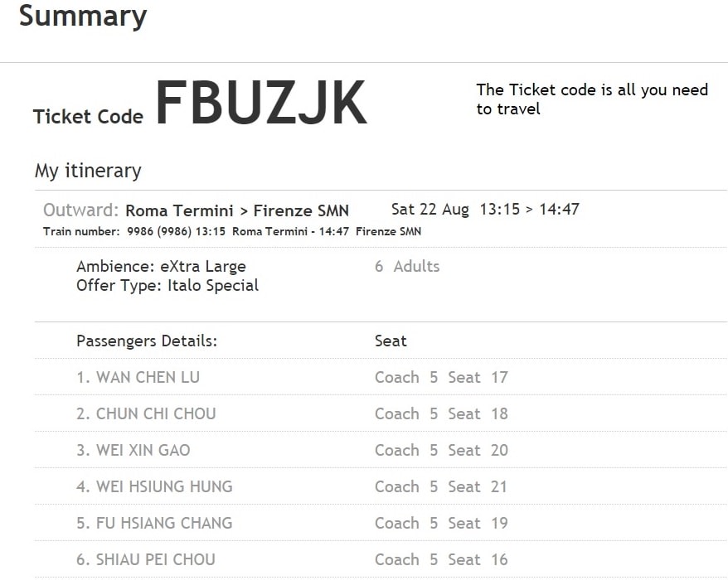Click the Train number 9986 detail line

(232, 231)
